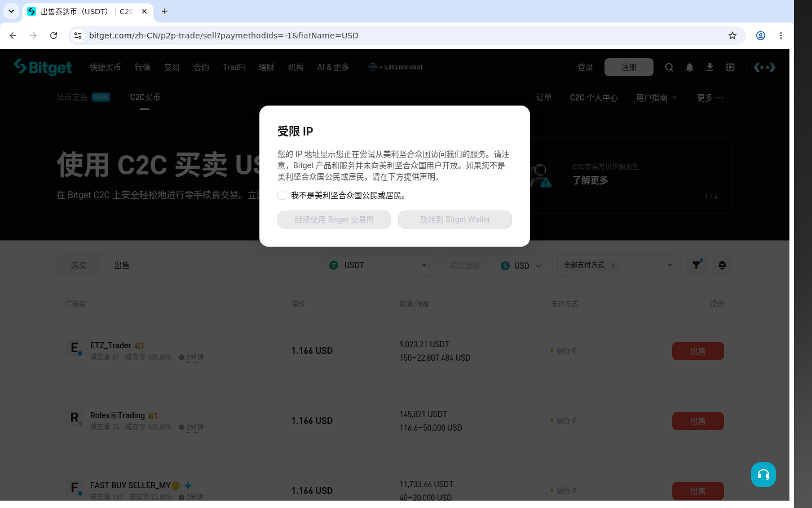
Task: Open a new browser tab
Action: 165,11
